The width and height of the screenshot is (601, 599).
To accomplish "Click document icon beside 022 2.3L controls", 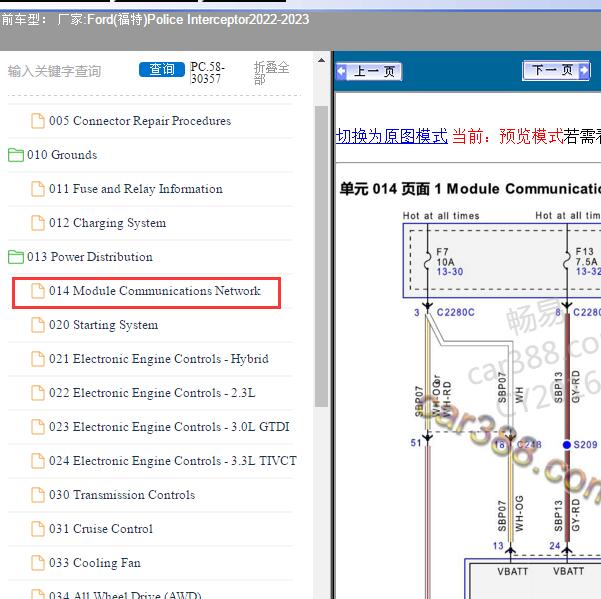I will 38,393.
